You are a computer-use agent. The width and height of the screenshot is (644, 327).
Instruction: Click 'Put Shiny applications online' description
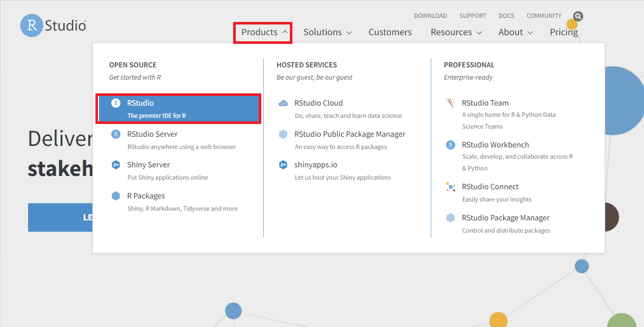[168, 178]
